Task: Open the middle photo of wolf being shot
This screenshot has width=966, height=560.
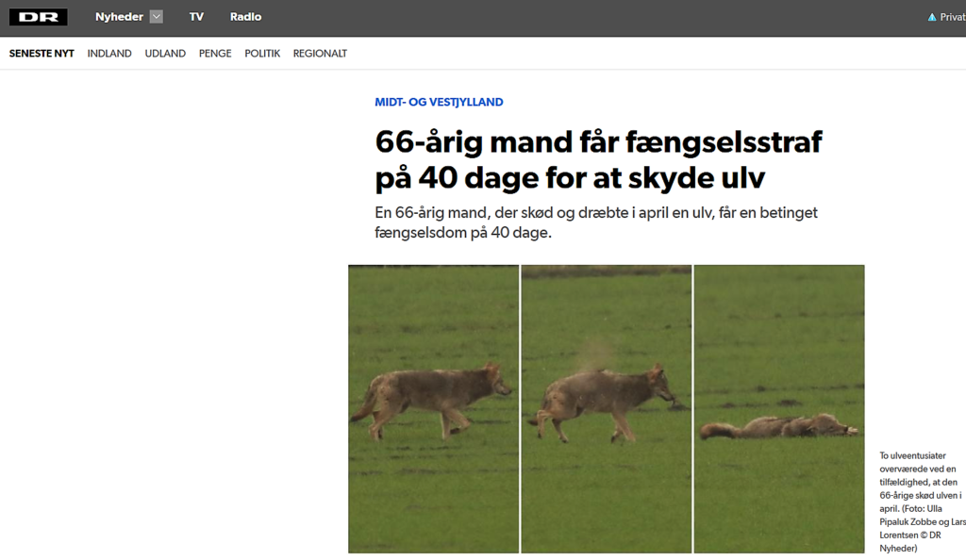Action: point(607,408)
